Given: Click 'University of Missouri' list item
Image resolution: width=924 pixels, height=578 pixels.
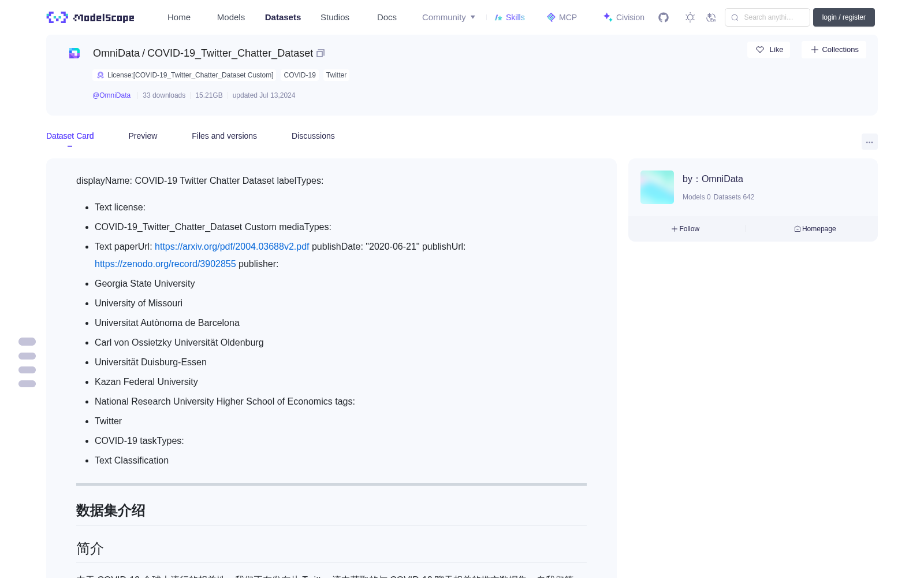Looking at the screenshot, I should 139,303.
